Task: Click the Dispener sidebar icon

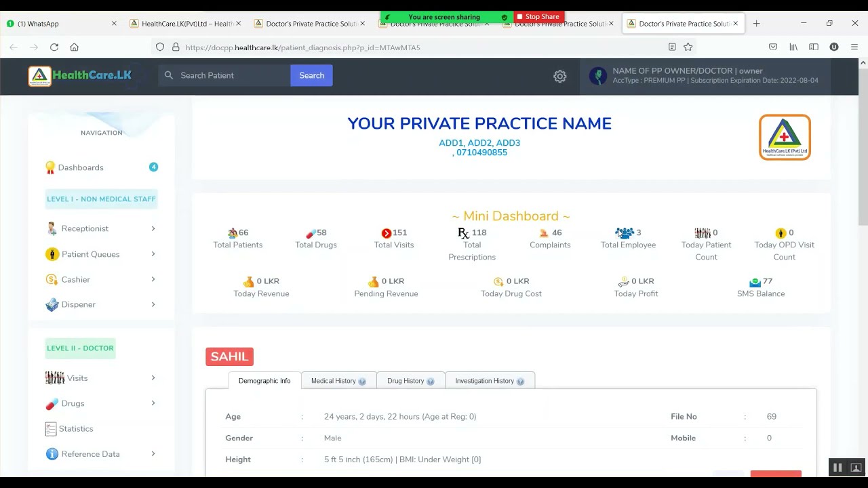Action: pos(52,305)
